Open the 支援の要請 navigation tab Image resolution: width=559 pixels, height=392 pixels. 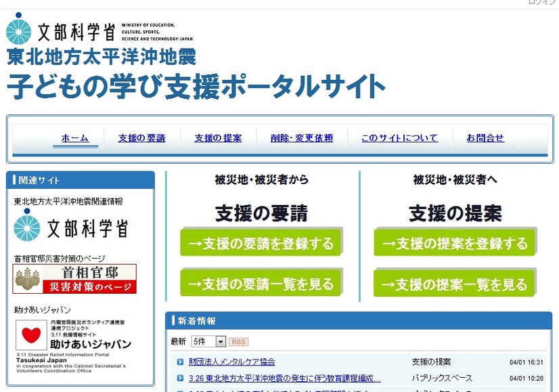pyautogui.click(x=142, y=138)
